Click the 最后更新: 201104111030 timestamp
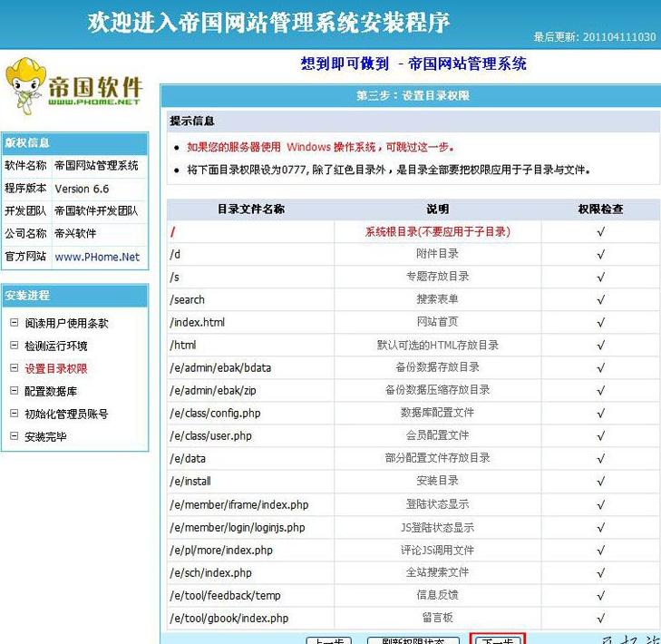Viewport: 661px width, 644px height. tap(595, 37)
